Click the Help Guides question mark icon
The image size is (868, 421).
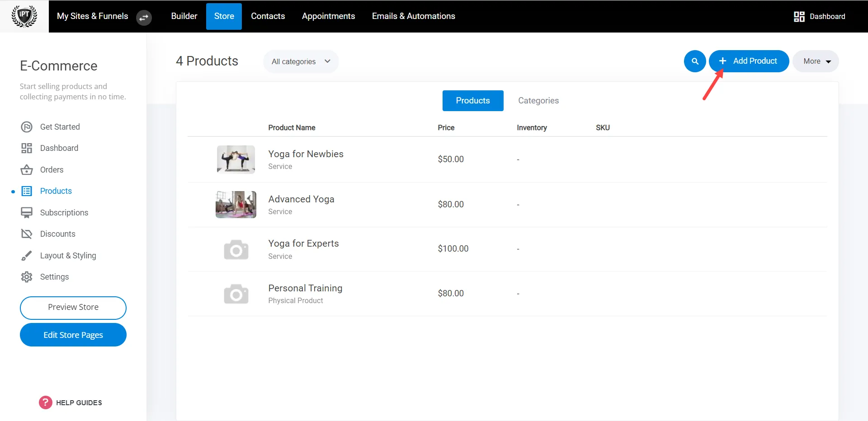(x=45, y=402)
